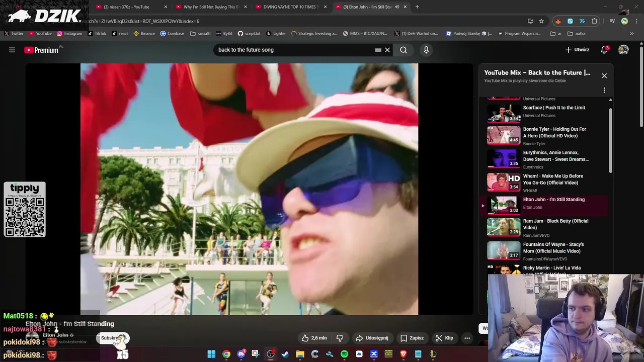Click the playlist panel scrollbar
The width and height of the screenshot is (644, 362).
[610, 141]
